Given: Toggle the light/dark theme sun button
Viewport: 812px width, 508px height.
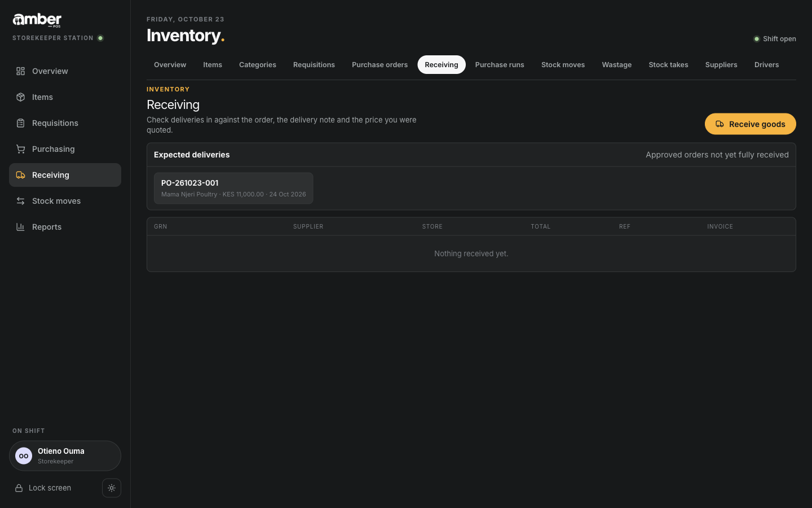Looking at the screenshot, I should [112, 488].
